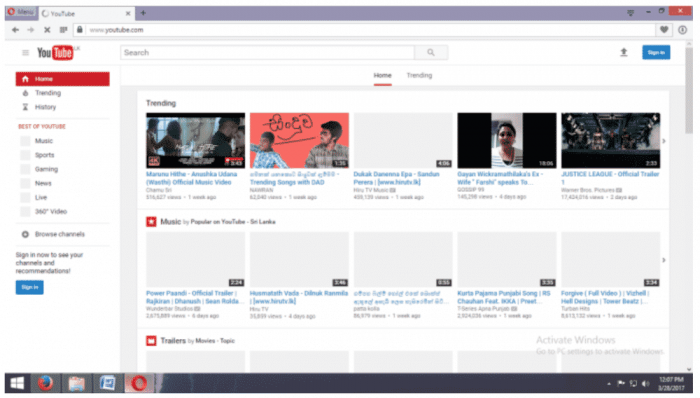The image size is (700, 398).
Task: Click the Music section heading
Action: [171, 222]
